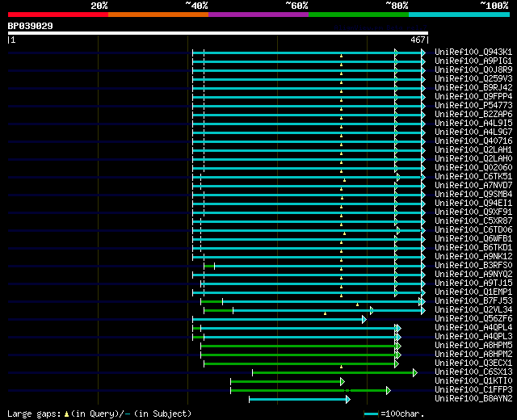Open hit UniRef100_Q943K1
This screenshot has height=420, width=517.
473,52
